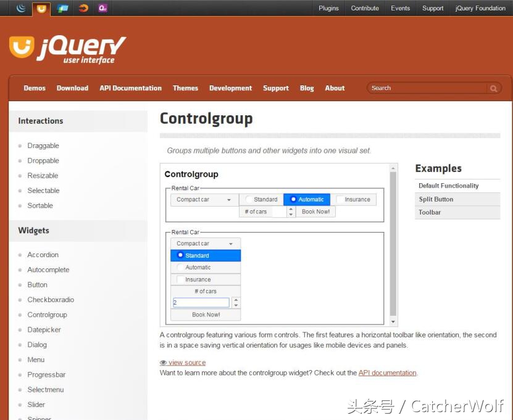This screenshot has height=420, width=513.
Task: Open the About menu item
Action: [x=335, y=88]
